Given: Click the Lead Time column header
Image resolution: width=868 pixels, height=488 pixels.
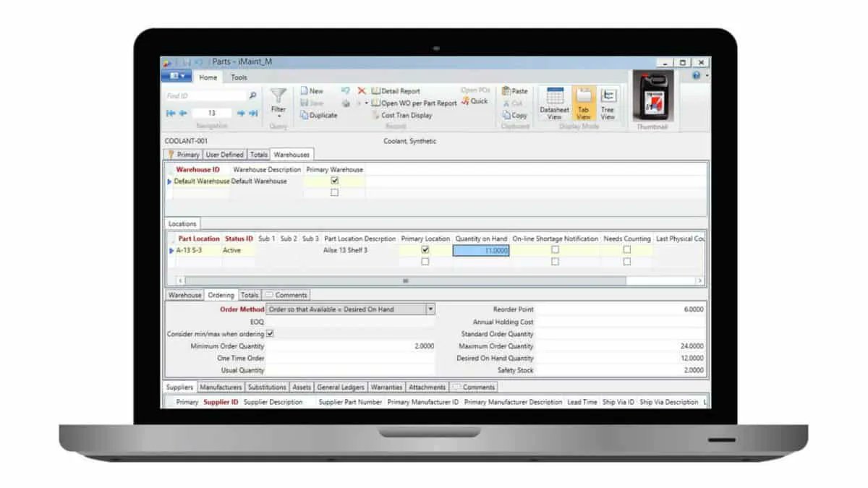Looking at the screenshot, I should (x=582, y=402).
